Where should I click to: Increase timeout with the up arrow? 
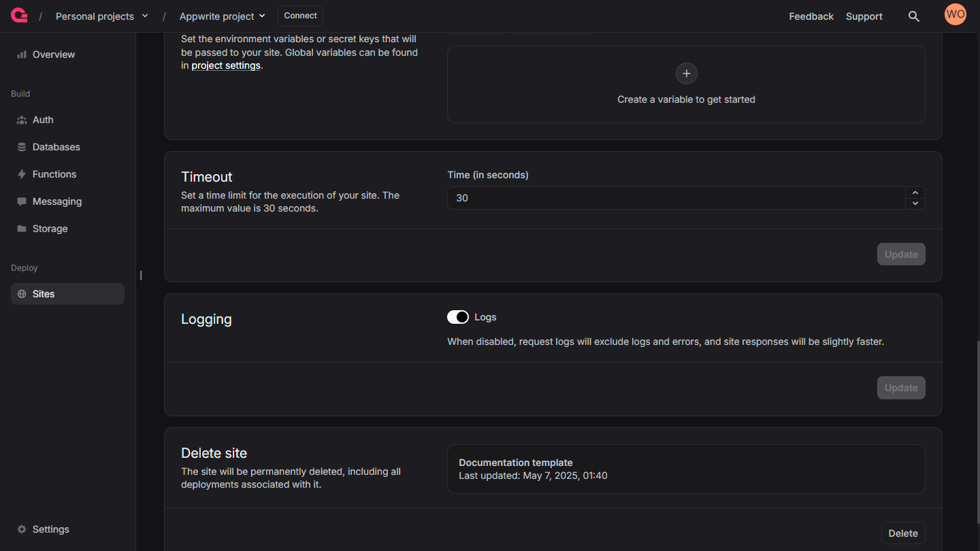tap(915, 193)
